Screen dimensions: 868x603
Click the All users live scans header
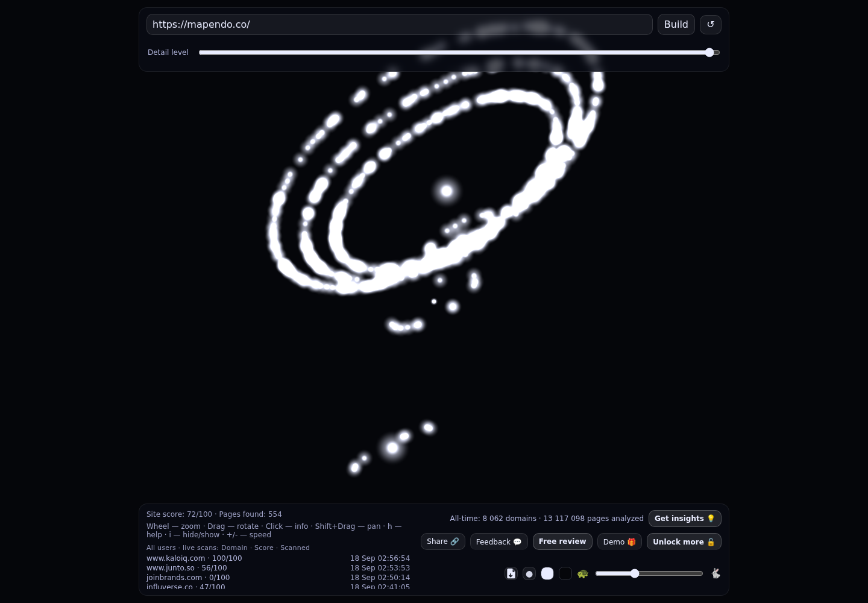[x=228, y=548]
